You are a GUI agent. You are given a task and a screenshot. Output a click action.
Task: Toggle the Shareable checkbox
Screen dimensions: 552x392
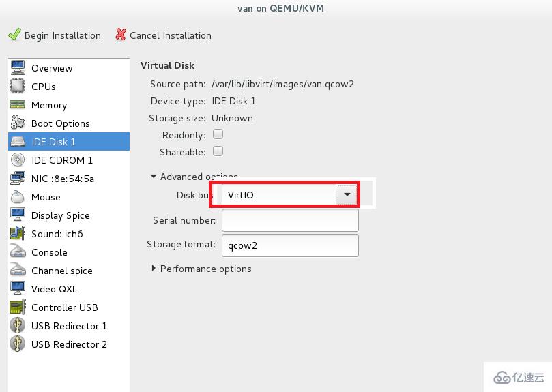pyautogui.click(x=218, y=151)
